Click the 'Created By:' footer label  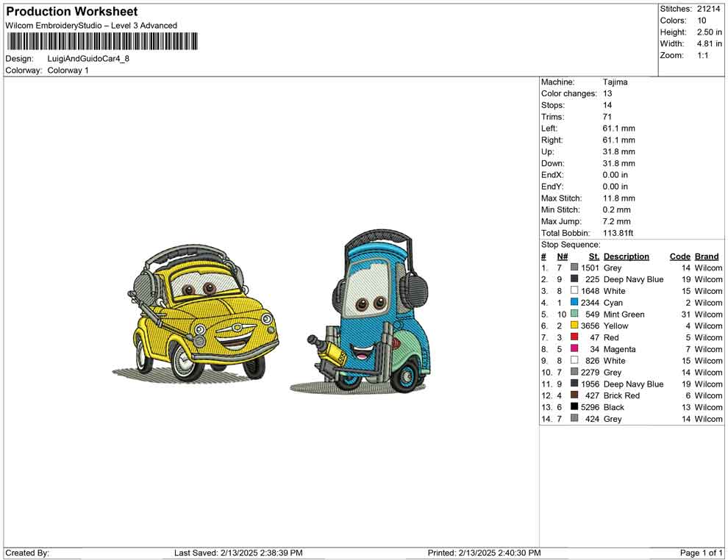click(27, 553)
